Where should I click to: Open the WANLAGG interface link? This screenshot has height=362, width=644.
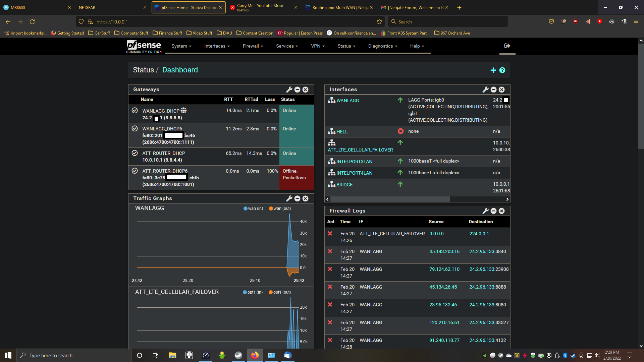(347, 101)
